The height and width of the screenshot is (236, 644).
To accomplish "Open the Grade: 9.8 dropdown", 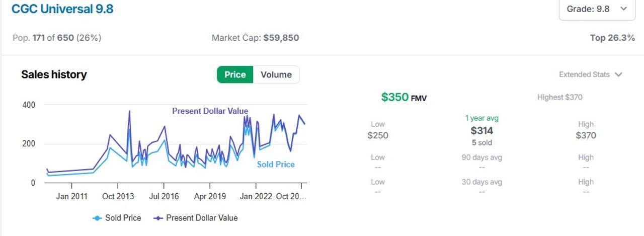I will pyautogui.click(x=597, y=9).
